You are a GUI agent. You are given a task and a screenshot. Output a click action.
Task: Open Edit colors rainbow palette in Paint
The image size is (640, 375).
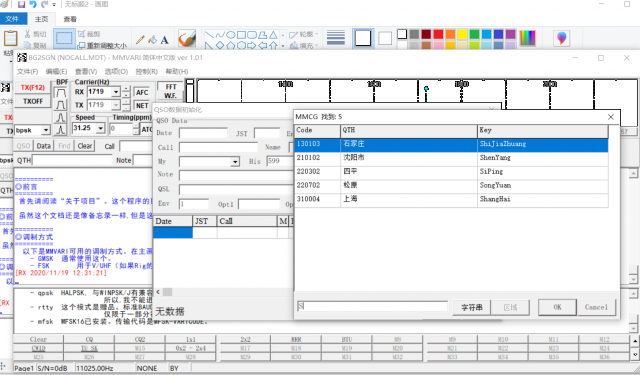tap(527, 38)
